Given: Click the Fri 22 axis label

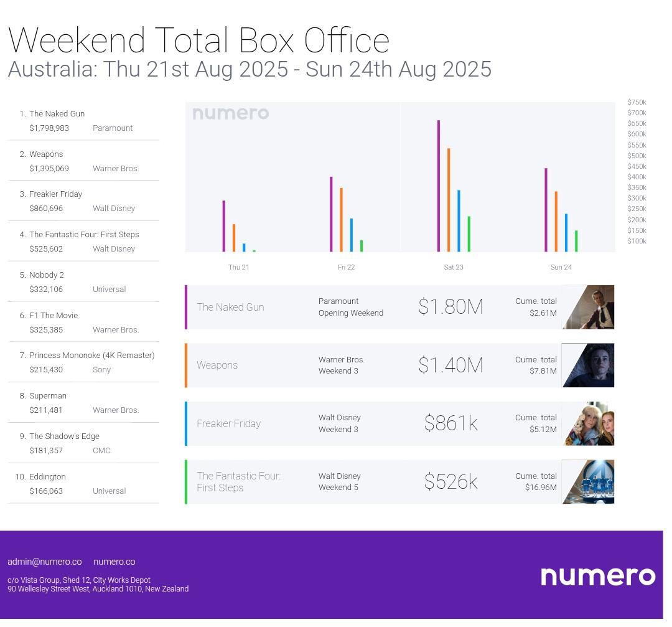Looking at the screenshot, I should click(x=347, y=267).
